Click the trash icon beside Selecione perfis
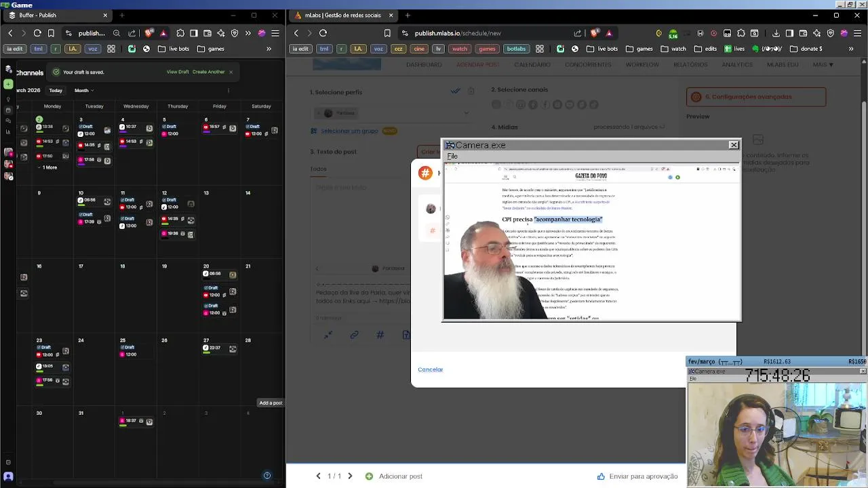868x488 pixels. [471, 91]
